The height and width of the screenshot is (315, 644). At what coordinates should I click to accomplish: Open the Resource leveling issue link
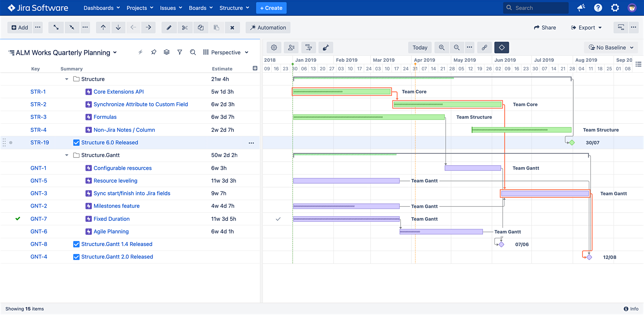(x=115, y=181)
